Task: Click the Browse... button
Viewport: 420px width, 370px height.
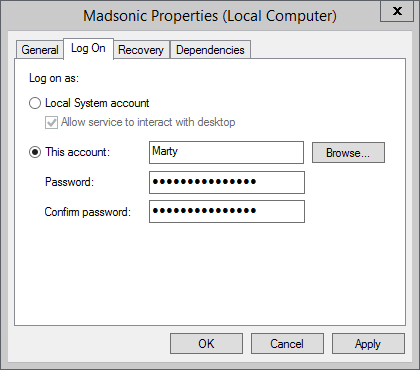Action: tap(348, 153)
